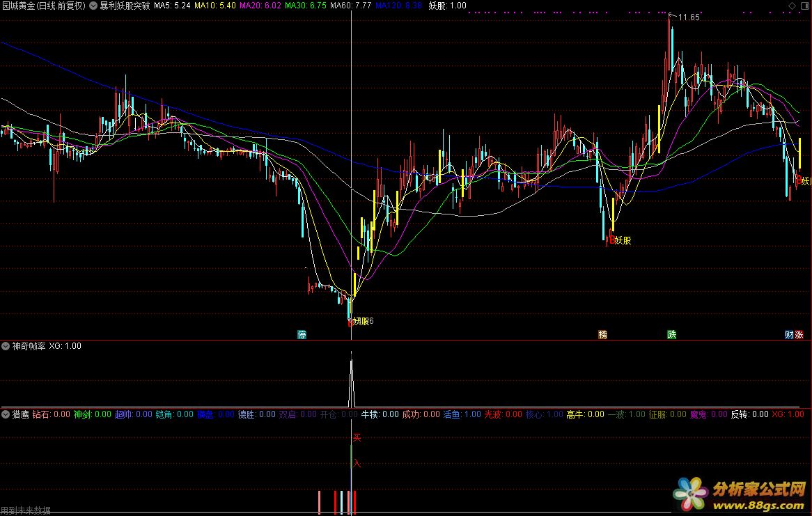Click the diamond marker icon at top right
This screenshot has height=516, width=812.
792,6
